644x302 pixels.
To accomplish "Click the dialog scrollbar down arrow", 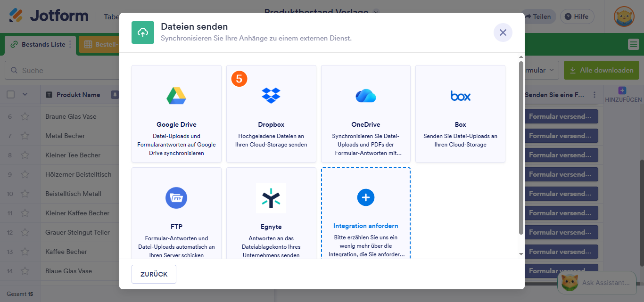I will (521, 254).
